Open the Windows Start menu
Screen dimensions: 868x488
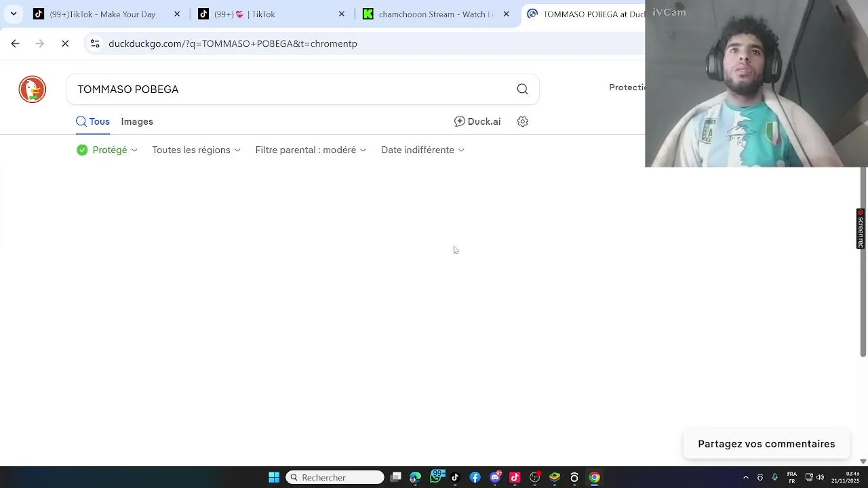coord(274,477)
